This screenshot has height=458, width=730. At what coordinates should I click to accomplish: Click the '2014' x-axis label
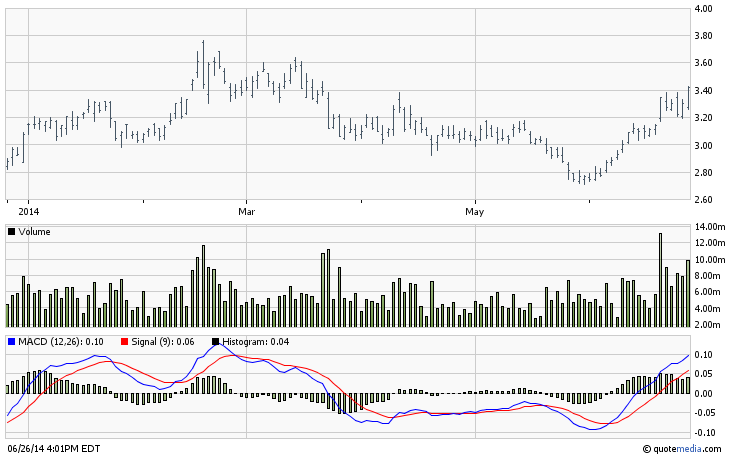[28, 212]
